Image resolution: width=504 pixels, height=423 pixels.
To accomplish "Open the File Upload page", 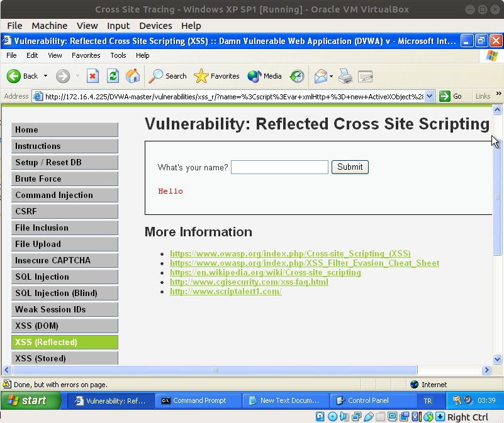I will [65, 244].
